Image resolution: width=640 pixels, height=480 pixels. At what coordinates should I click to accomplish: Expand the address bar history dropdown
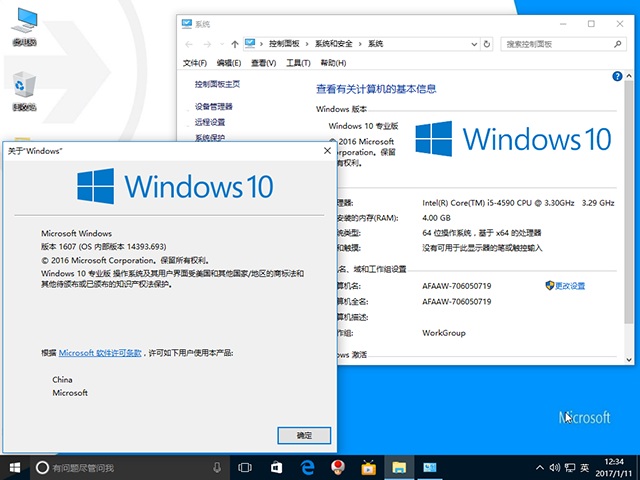pos(473,44)
